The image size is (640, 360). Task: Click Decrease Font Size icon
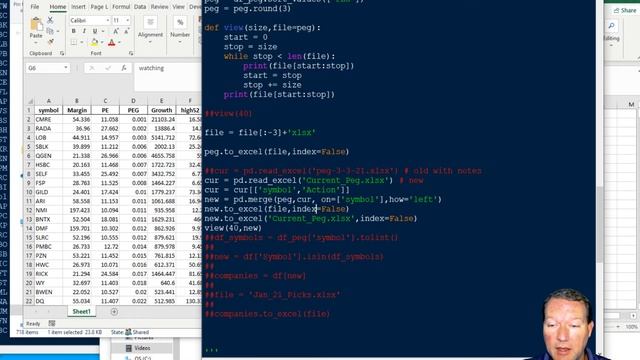point(127,31)
